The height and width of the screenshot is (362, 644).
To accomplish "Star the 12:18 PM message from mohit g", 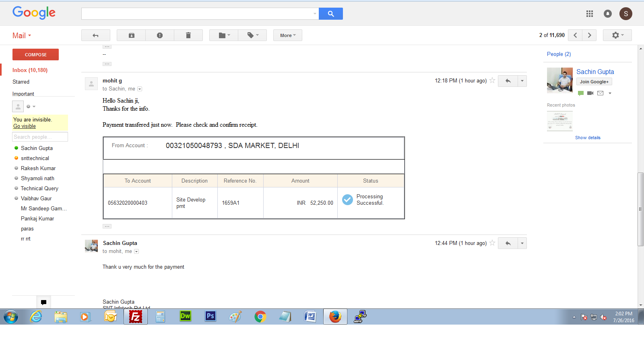I will pos(492,80).
